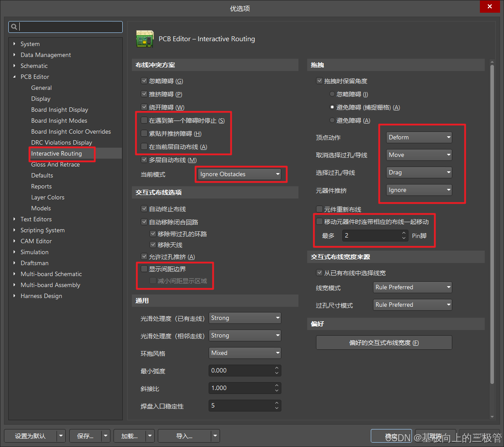This screenshot has width=504, height=447.
Task: Select 避免障碍 (A) radio button
Action: pyautogui.click(x=332, y=120)
